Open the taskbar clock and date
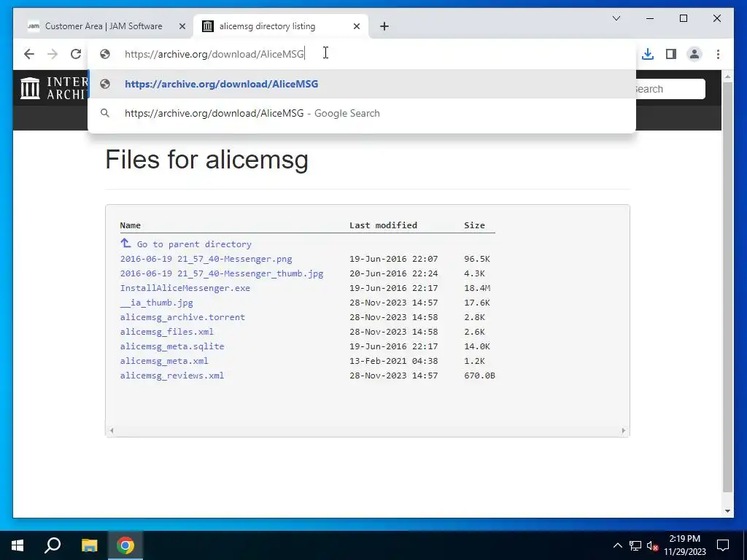This screenshot has width=747, height=560. (x=685, y=545)
